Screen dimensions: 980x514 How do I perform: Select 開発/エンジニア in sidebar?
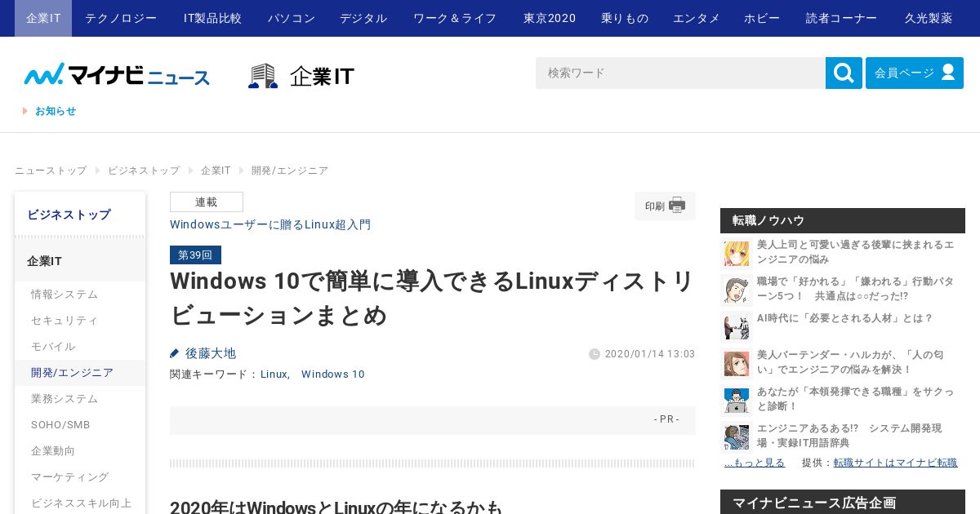(x=80, y=373)
